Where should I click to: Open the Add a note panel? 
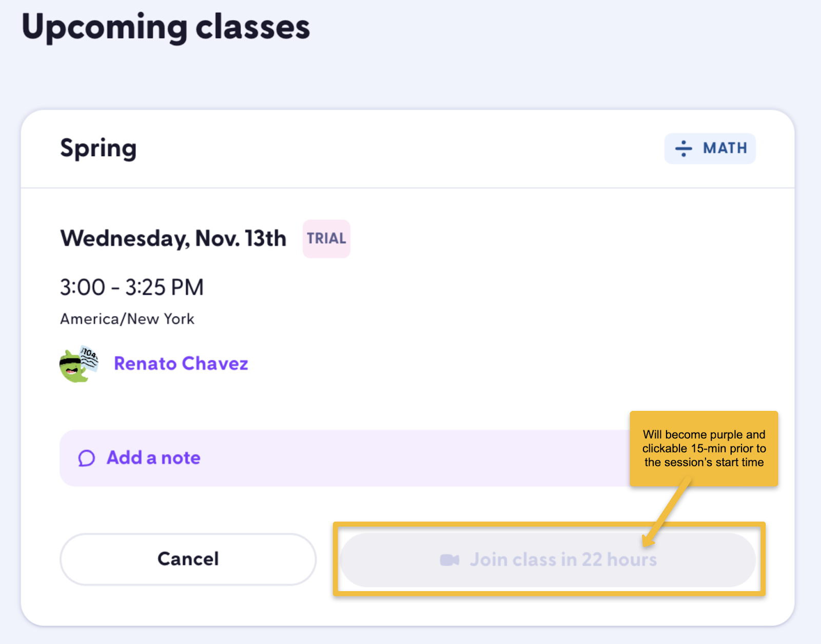152,458
